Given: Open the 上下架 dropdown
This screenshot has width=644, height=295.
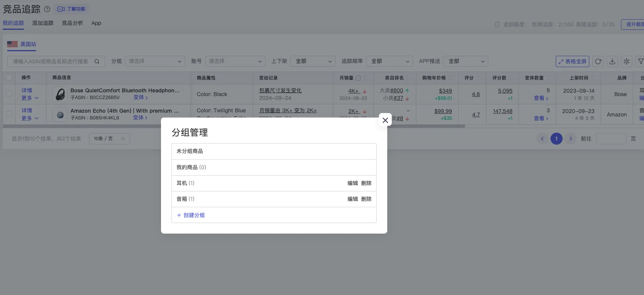Looking at the screenshot, I should point(313,61).
